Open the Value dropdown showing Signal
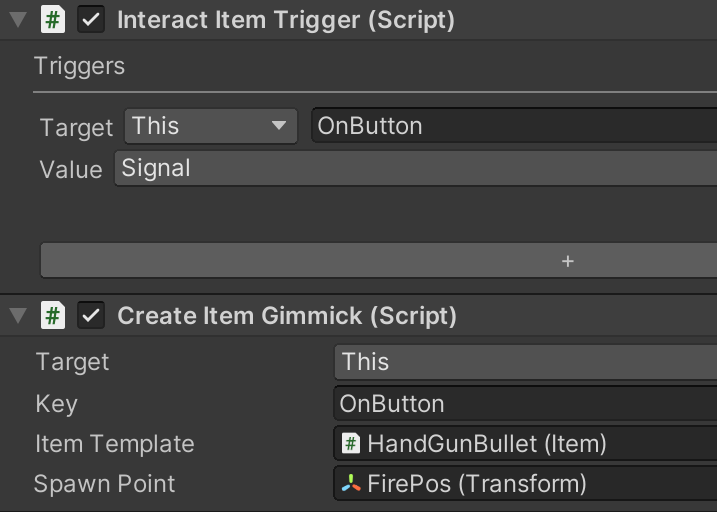 [x=415, y=168]
